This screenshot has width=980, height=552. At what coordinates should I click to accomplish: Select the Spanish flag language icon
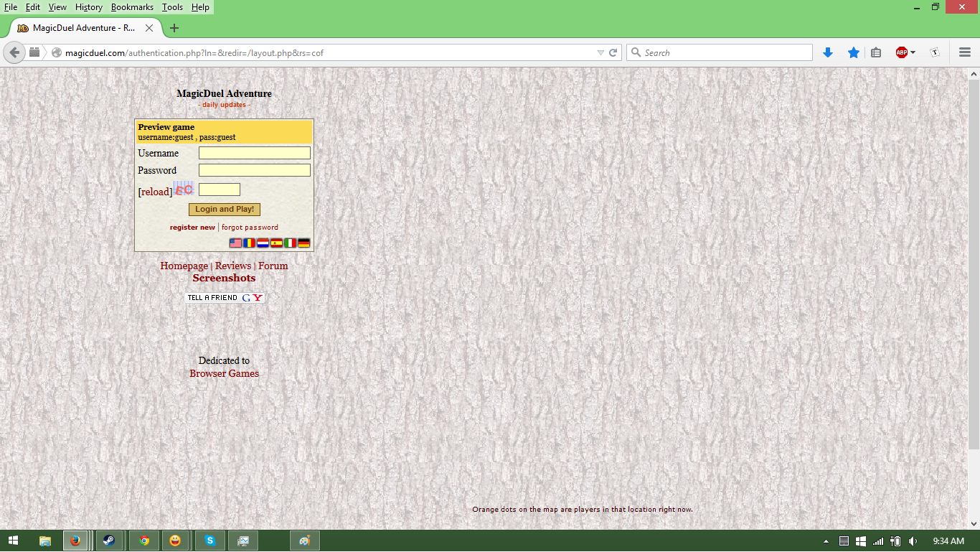[276, 243]
